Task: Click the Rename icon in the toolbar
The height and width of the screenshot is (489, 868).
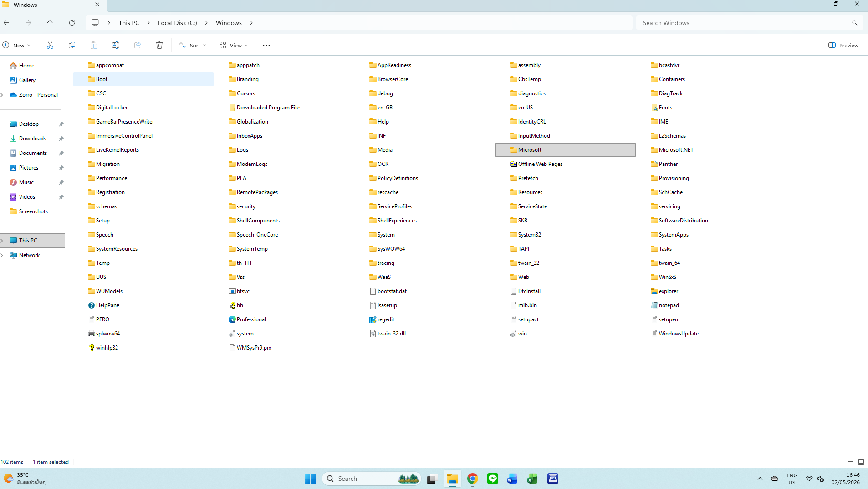Action: [x=116, y=45]
